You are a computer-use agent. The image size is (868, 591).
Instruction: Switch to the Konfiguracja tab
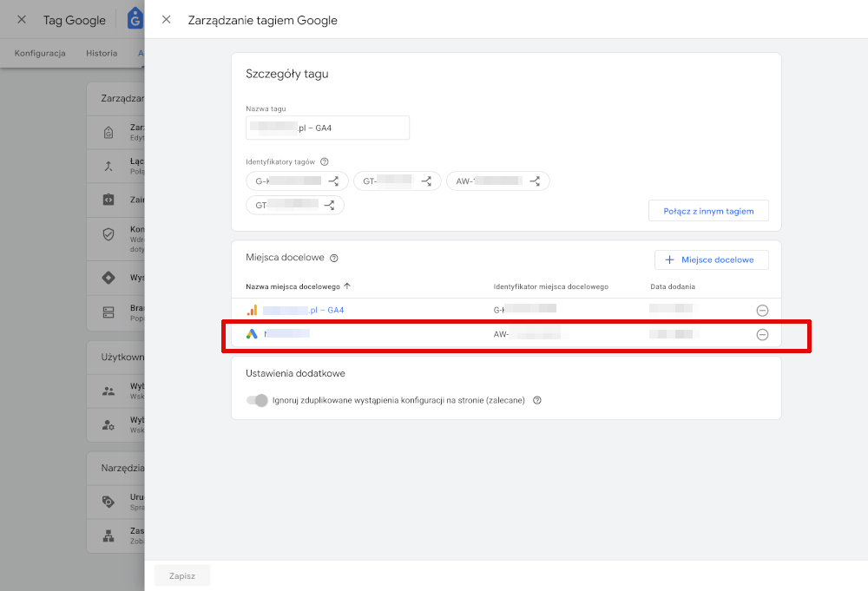39,53
